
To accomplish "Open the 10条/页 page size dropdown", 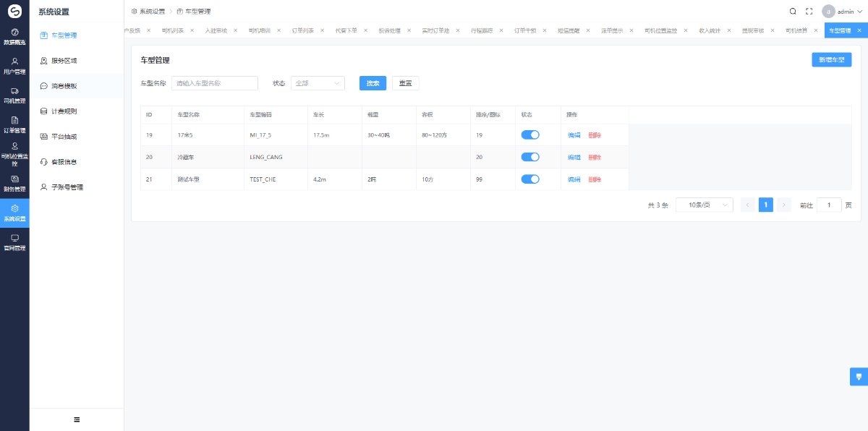I will pyautogui.click(x=705, y=205).
